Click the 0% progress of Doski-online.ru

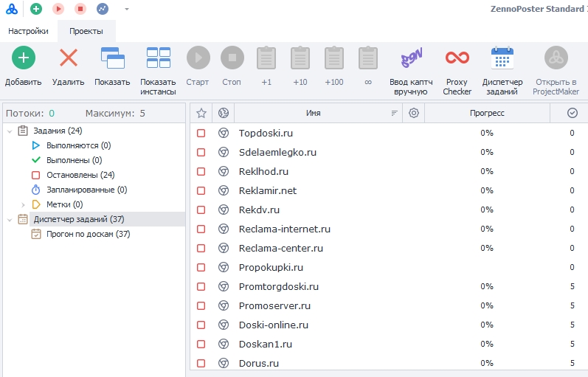point(487,325)
